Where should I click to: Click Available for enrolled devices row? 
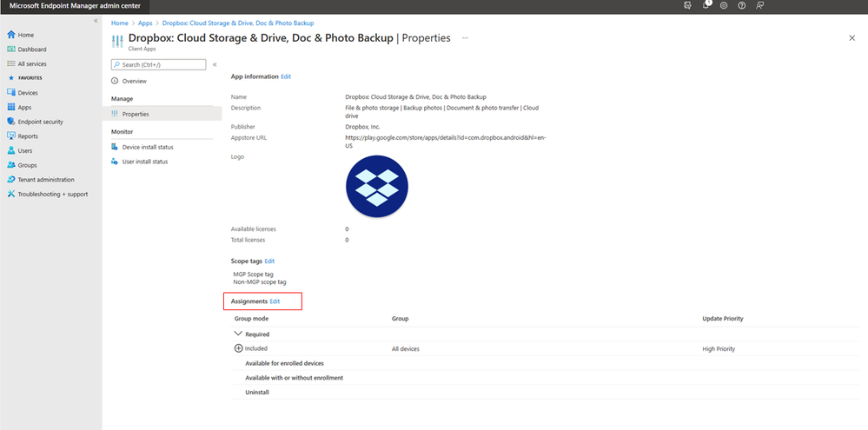click(546, 363)
